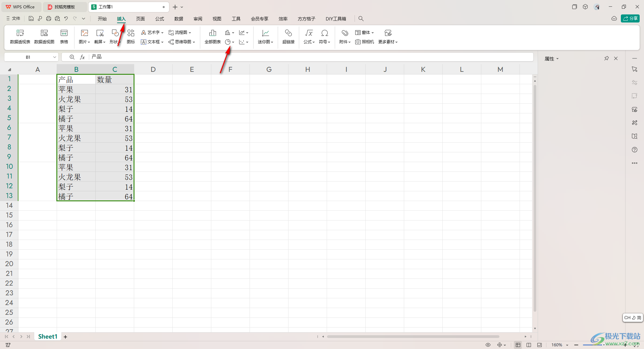Switch to page layout view in status bar
Image resolution: width=644 pixels, height=349 pixels.
(x=529, y=345)
